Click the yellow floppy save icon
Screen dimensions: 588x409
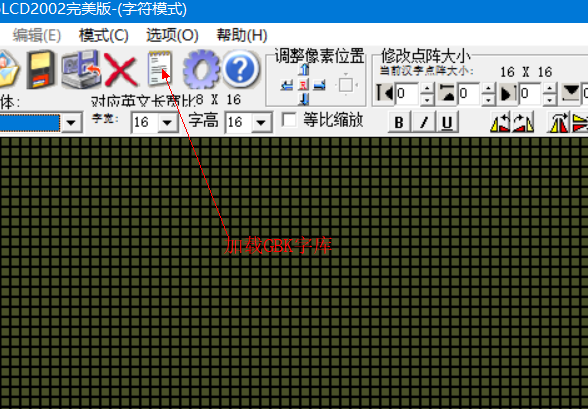point(40,69)
